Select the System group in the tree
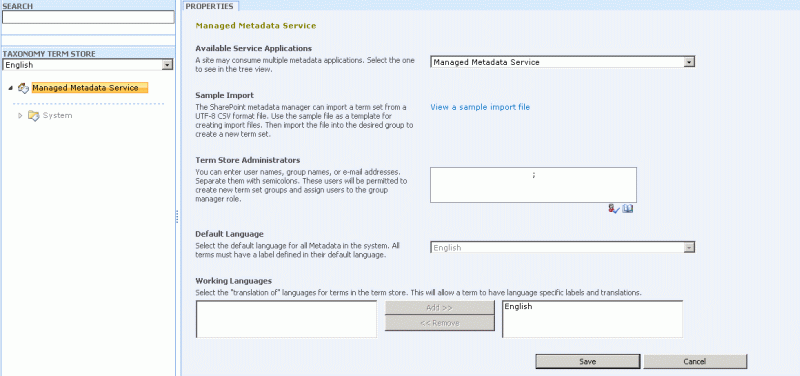The height and width of the screenshot is (376, 800). (x=58, y=116)
